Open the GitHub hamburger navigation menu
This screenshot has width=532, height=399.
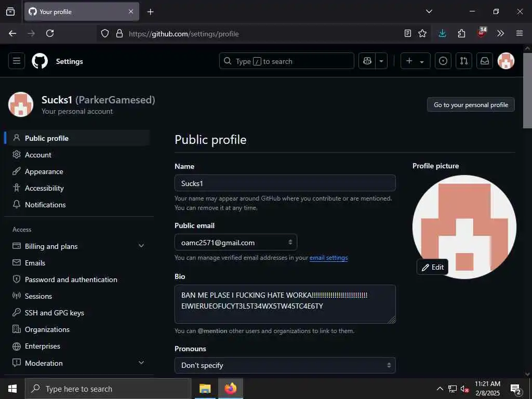click(16, 61)
